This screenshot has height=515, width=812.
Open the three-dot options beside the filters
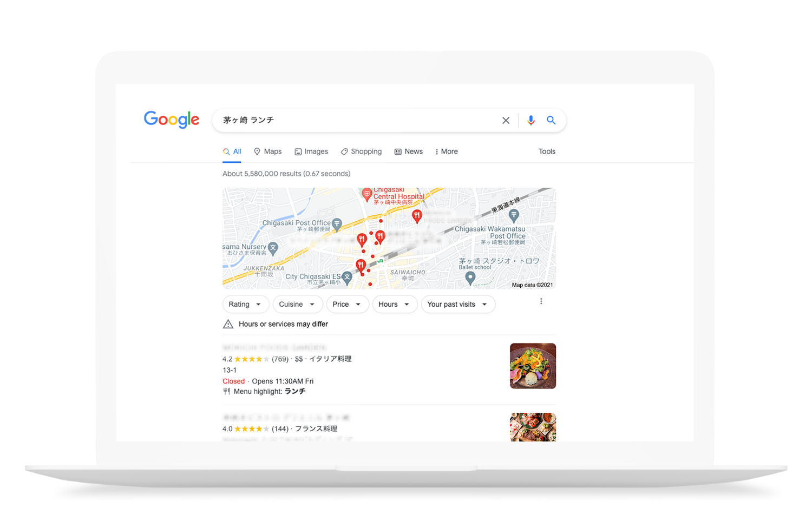(541, 301)
